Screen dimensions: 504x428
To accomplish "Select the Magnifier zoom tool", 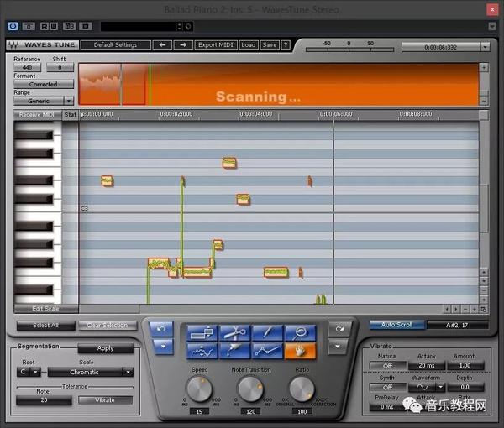I will (x=300, y=332).
